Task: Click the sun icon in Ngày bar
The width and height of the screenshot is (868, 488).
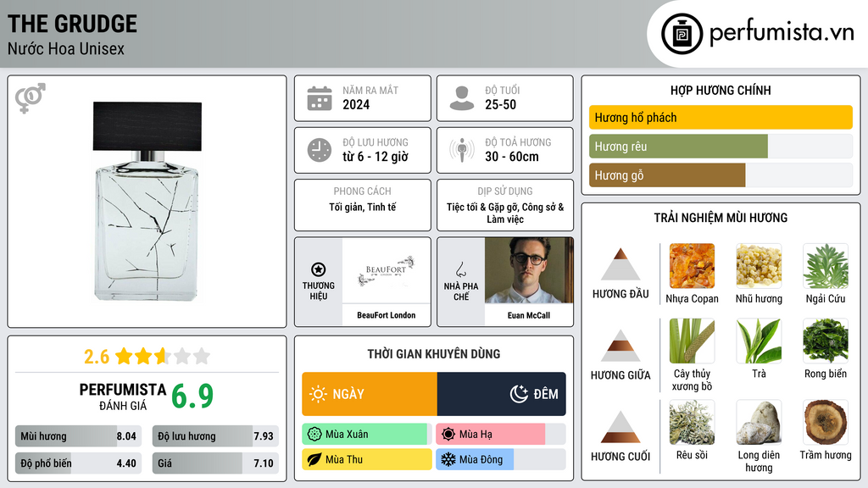Action: 318,394
